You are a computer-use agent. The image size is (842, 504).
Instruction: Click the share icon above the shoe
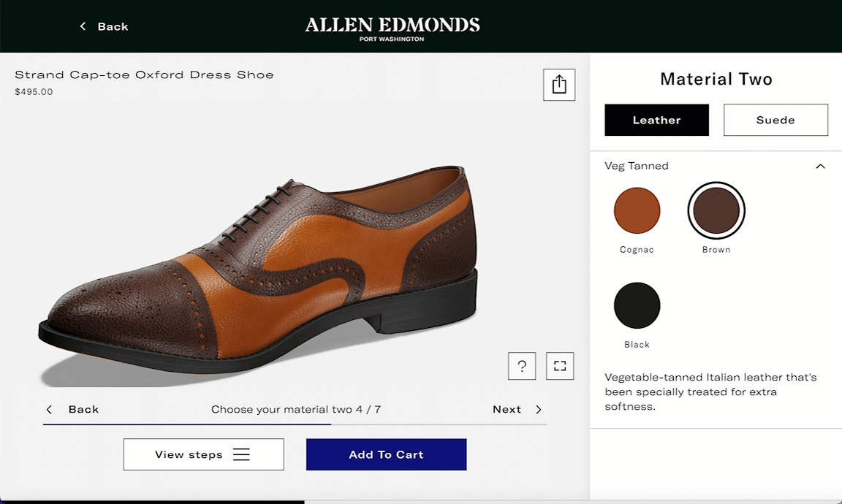[x=559, y=85]
